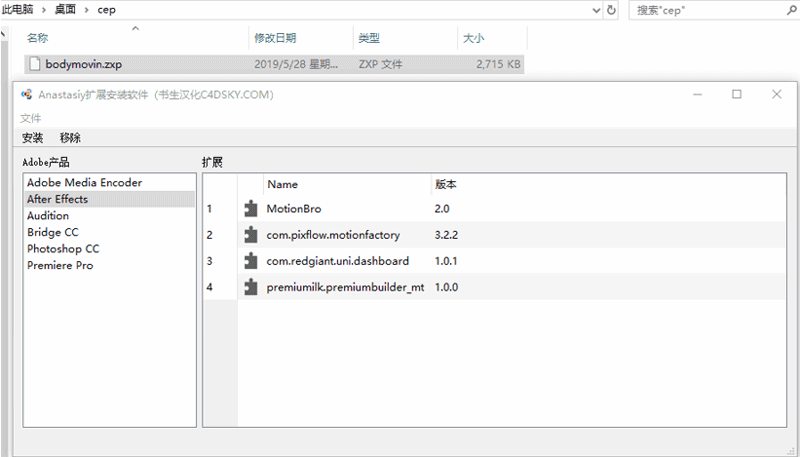The width and height of the screenshot is (800, 457).
Task: Select the com.pixflow.motionfactory extension name
Action: click(333, 235)
